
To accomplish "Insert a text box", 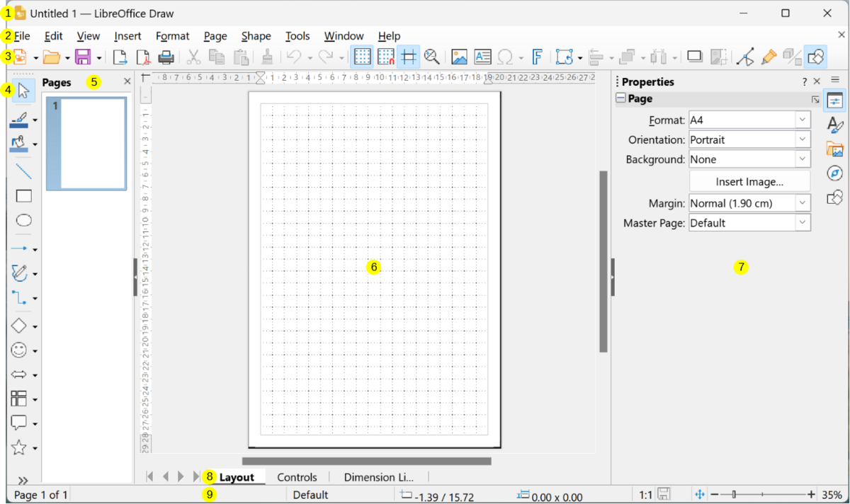I will tap(482, 57).
